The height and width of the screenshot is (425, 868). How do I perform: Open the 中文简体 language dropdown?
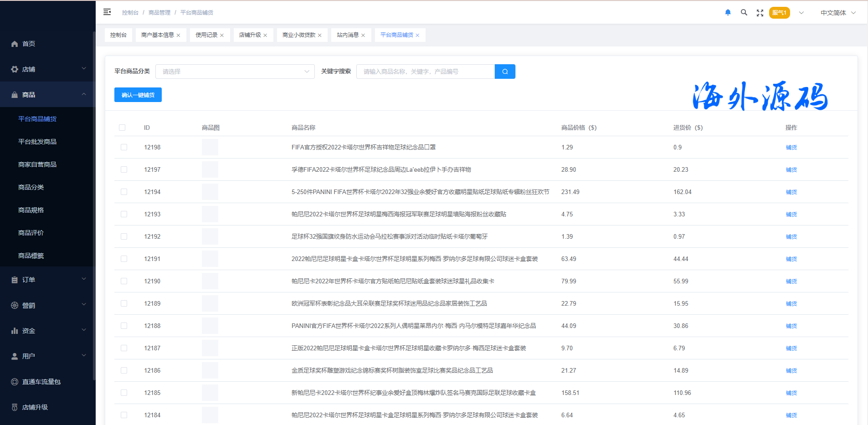point(837,13)
